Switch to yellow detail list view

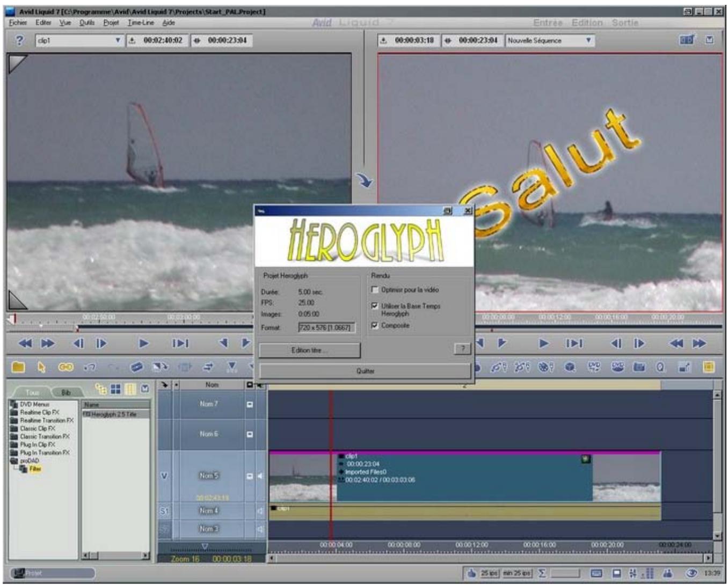click(130, 389)
